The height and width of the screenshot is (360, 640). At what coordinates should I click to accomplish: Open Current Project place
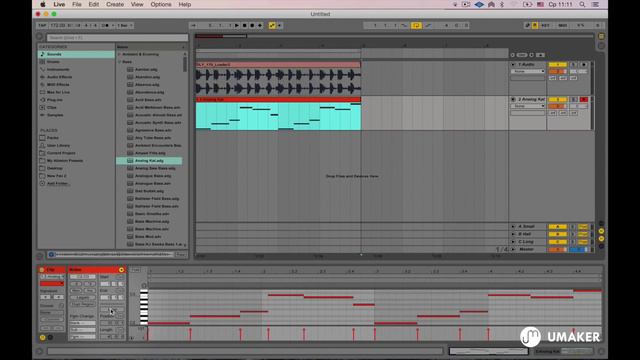coord(76,153)
